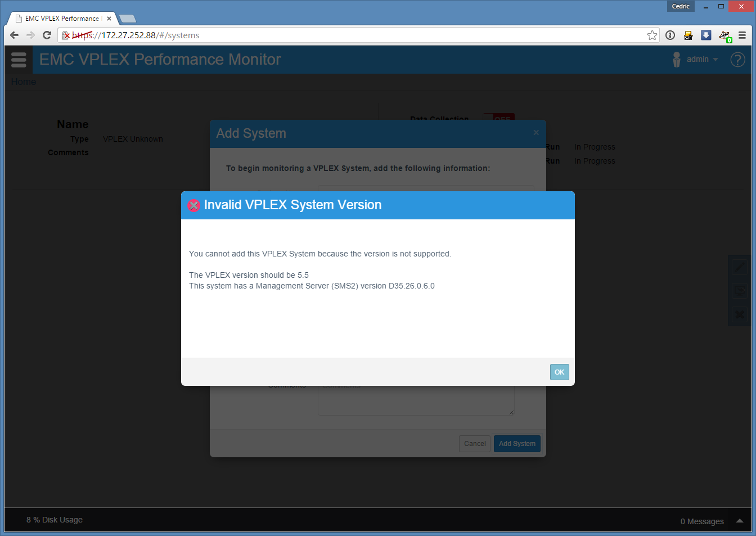The width and height of the screenshot is (756, 536).
Task: Toggle the Data Collection OFF switch
Action: click(x=499, y=118)
